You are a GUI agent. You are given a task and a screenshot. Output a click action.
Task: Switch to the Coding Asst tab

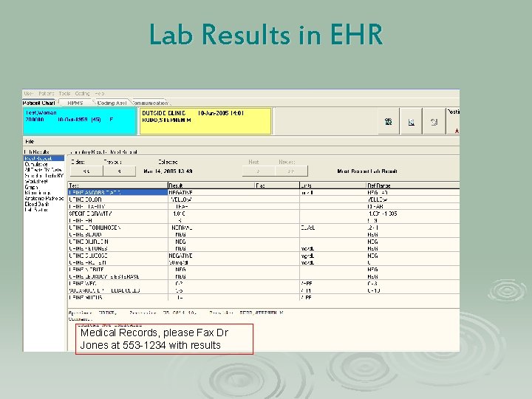click(112, 103)
